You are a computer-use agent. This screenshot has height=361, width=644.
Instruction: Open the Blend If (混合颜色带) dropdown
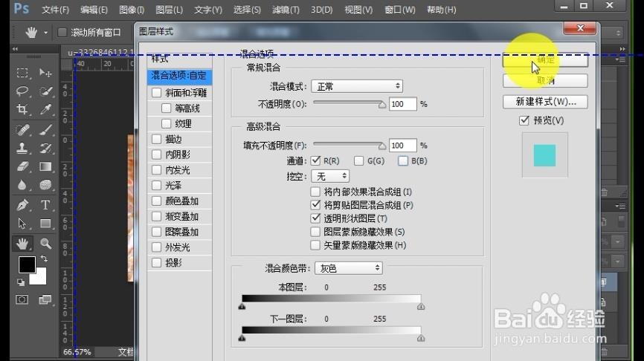[349, 268]
